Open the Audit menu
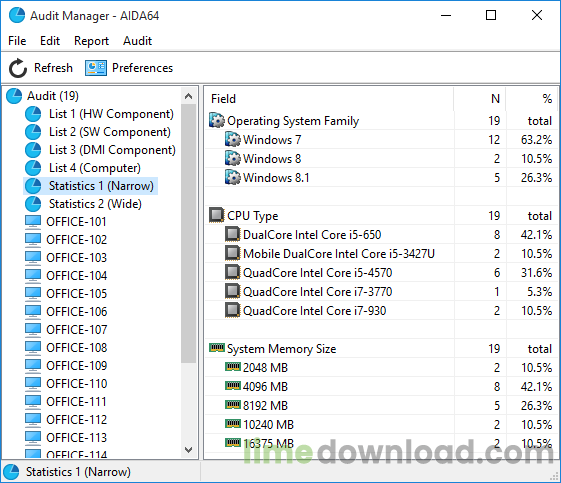Screen dimensions: 561x483 [137, 41]
